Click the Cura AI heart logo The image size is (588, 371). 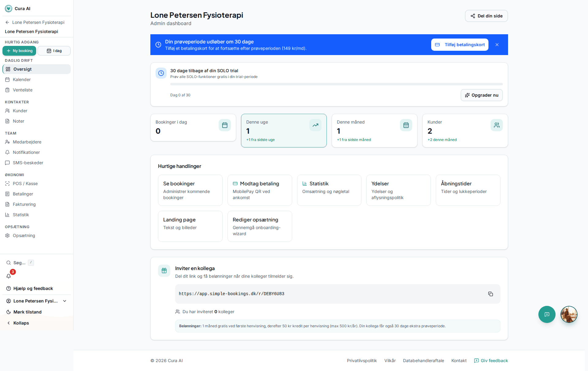click(9, 9)
